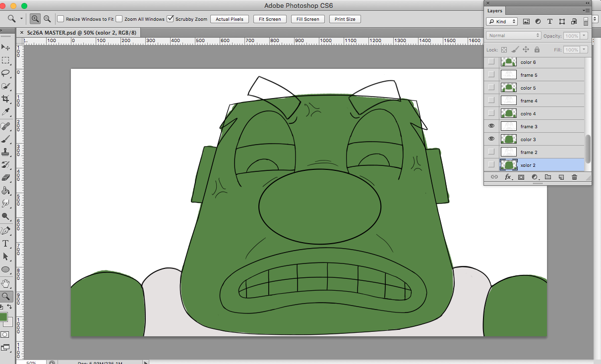The width and height of the screenshot is (601, 364).
Task: Open the Opacity slider dropdown arrow
Action: [584, 36]
